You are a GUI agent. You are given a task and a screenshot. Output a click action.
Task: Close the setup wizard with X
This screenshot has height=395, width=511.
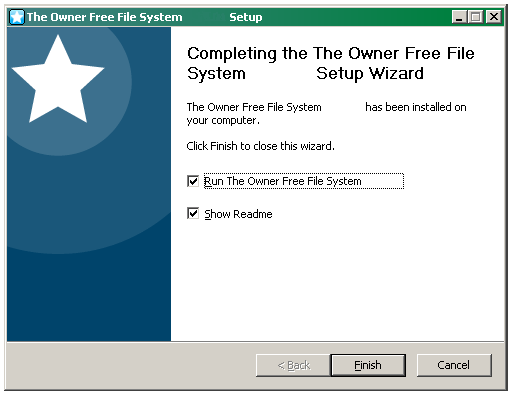[494, 17]
